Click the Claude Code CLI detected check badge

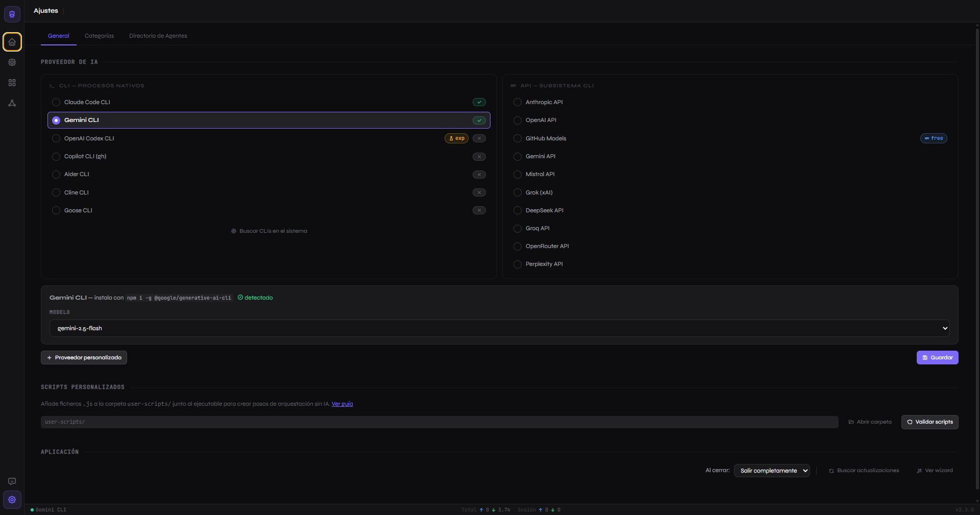479,102
